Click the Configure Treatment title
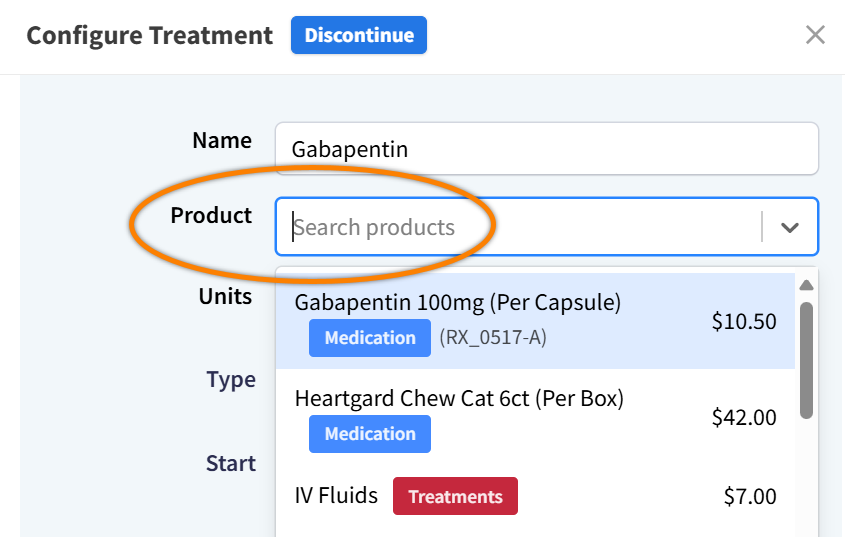This screenshot has width=845, height=537. (x=149, y=36)
